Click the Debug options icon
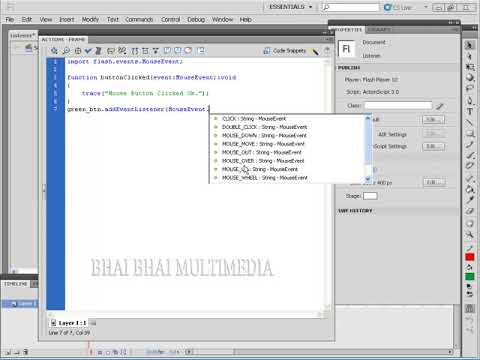The width and height of the screenshot is (480, 360). 122,51
